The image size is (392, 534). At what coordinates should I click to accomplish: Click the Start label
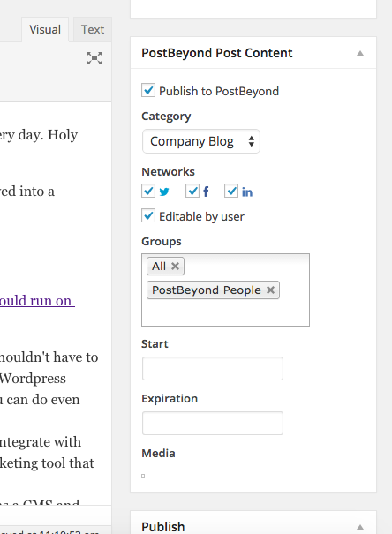coord(155,344)
